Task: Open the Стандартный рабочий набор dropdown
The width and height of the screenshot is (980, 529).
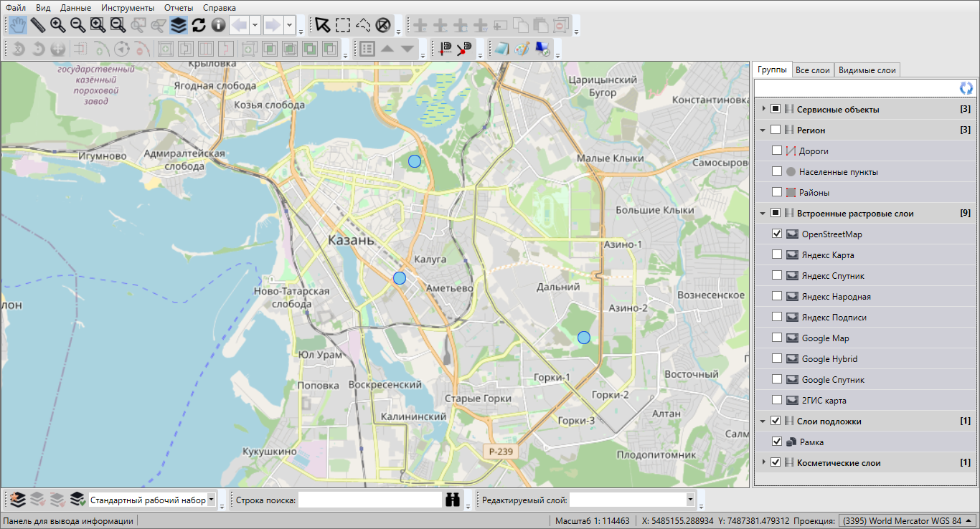Action: point(211,500)
